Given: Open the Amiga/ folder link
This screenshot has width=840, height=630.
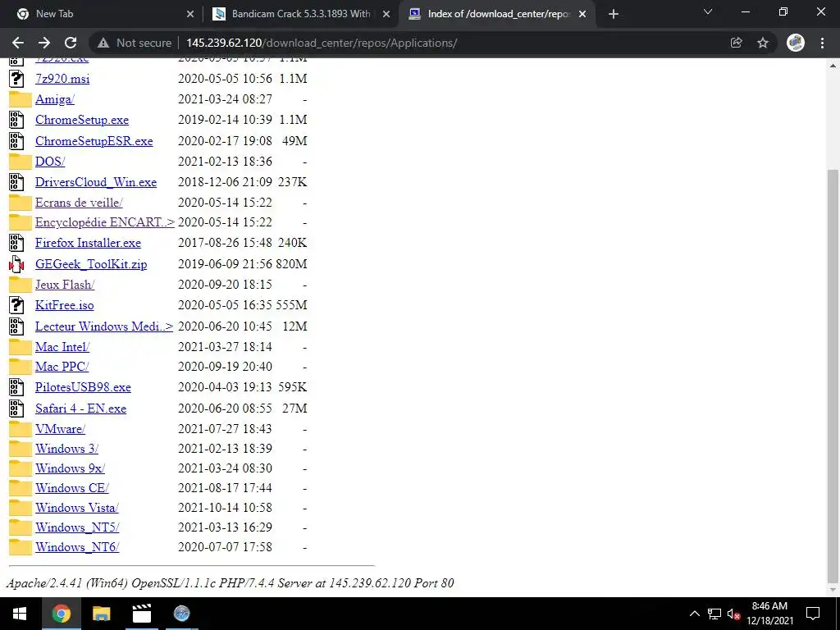Looking at the screenshot, I should click(x=55, y=99).
